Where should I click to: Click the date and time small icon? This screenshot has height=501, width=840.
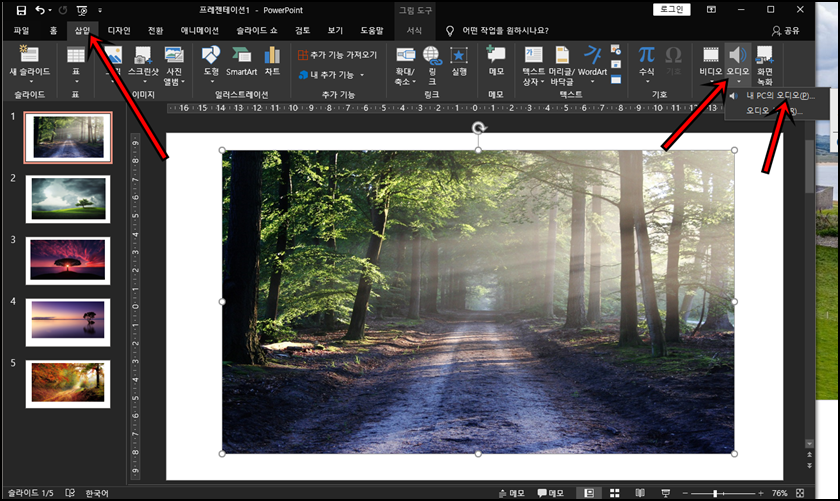tap(616, 50)
